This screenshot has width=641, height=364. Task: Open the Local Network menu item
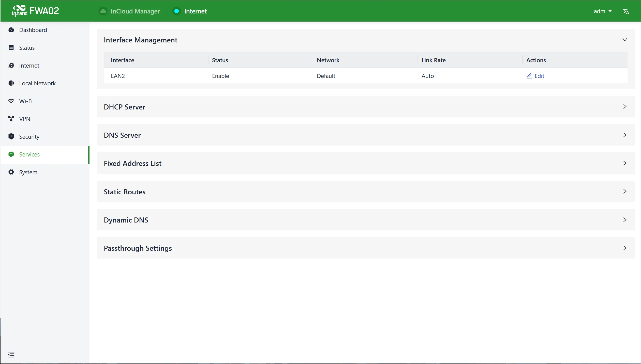click(45, 83)
